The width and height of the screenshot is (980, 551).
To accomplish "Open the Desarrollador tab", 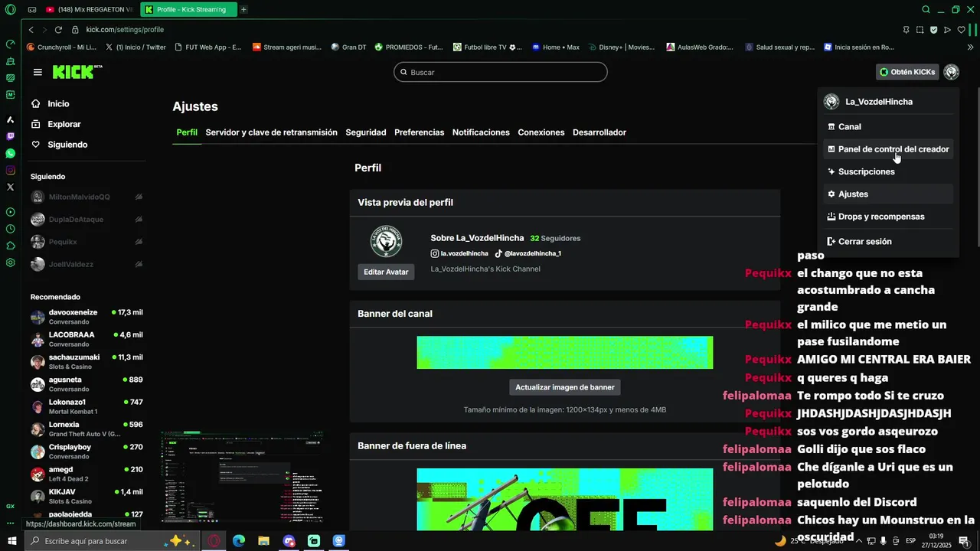I will (599, 132).
